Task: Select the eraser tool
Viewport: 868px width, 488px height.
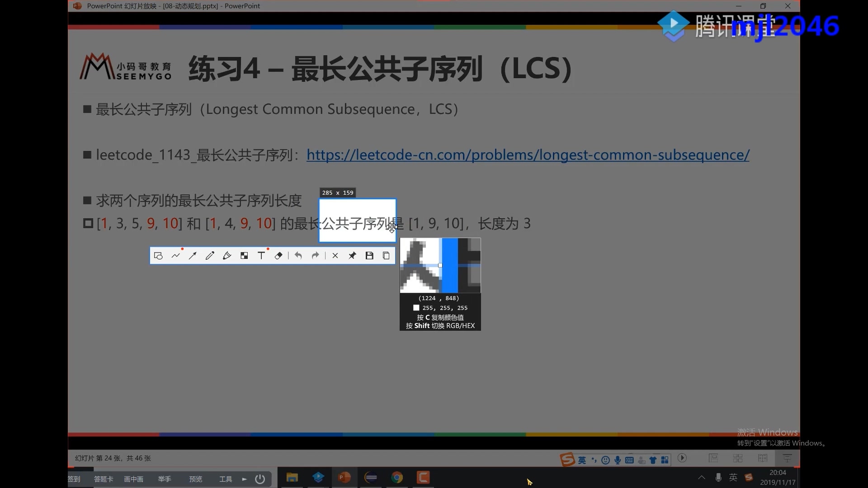Action: (278, 256)
